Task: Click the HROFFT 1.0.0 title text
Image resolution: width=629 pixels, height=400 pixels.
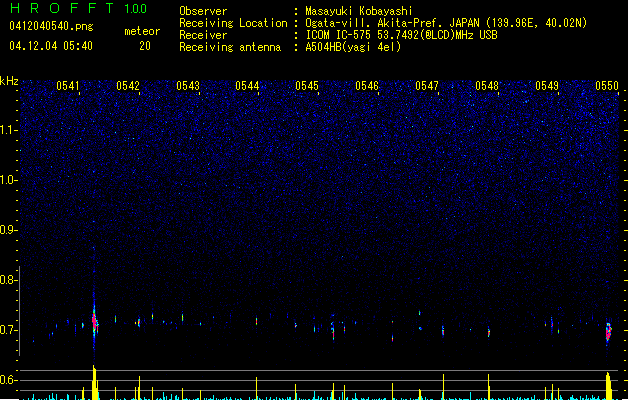Action: [79, 8]
